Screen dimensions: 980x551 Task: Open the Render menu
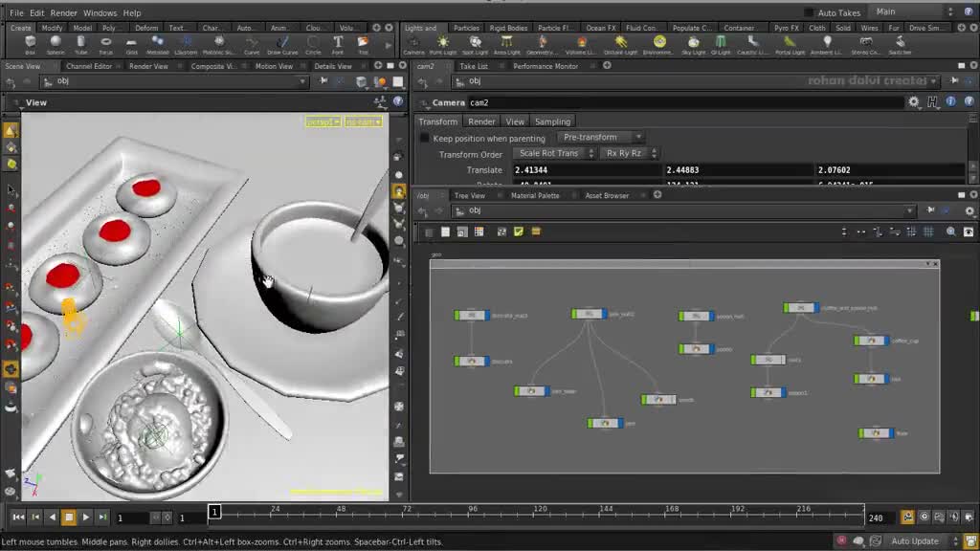(x=64, y=13)
